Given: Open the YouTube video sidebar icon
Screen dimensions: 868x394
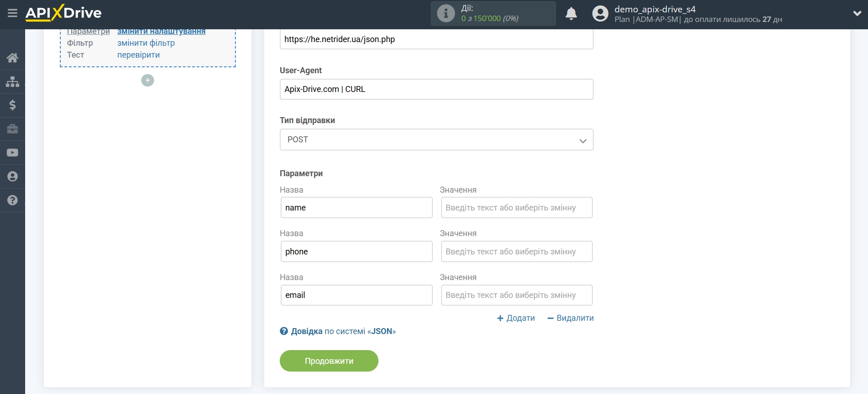Looking at the screenshot, I should pyautogui.click(x=12, y=153).
